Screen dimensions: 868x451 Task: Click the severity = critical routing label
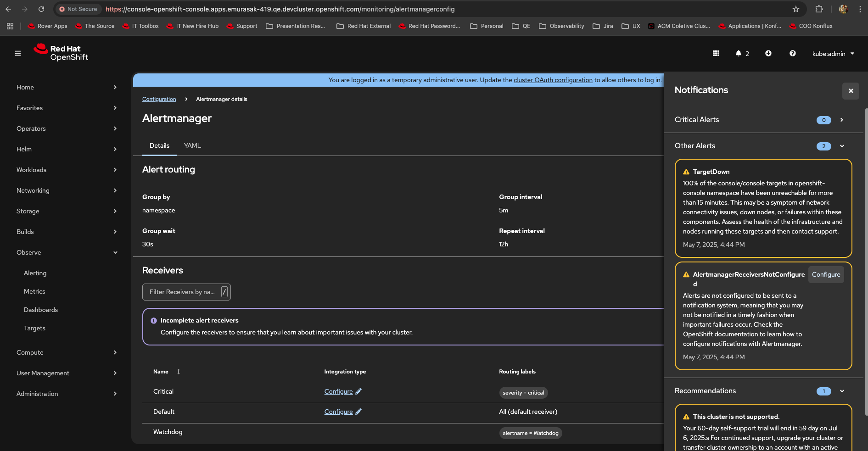(x=523, y=393)
